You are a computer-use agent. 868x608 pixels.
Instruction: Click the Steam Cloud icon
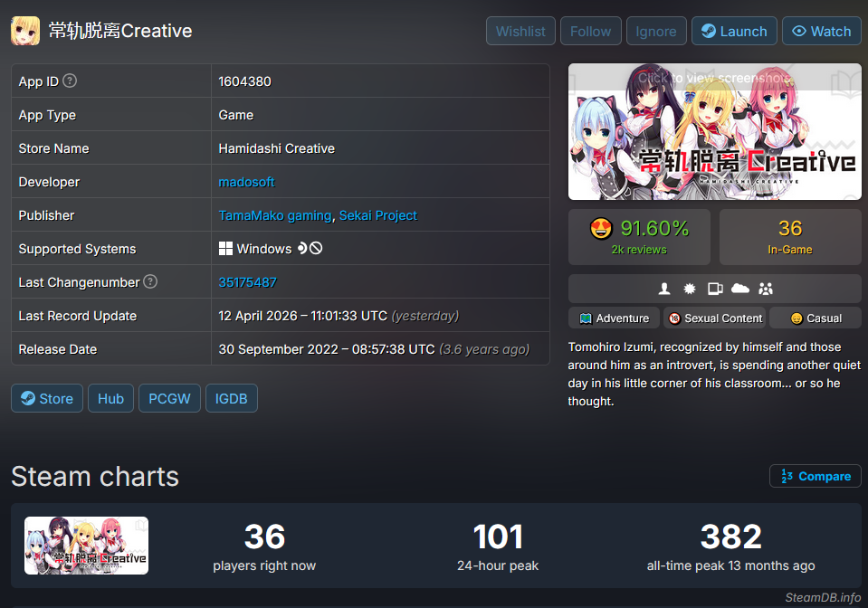pyautogui.click(x=740, y=289)
